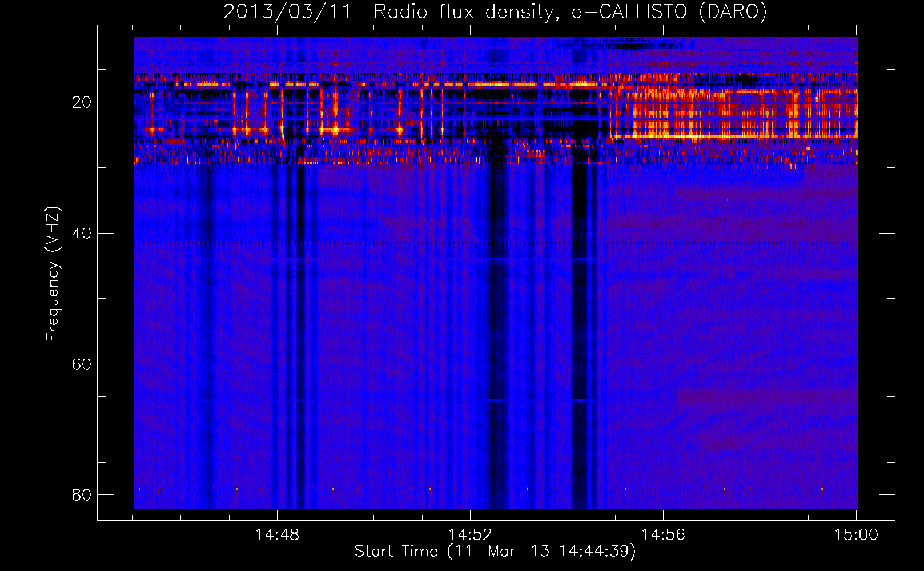Click the '40' frequency tick label
The height and width of the screenshot is (571, 924).
(x=82, y=234)
